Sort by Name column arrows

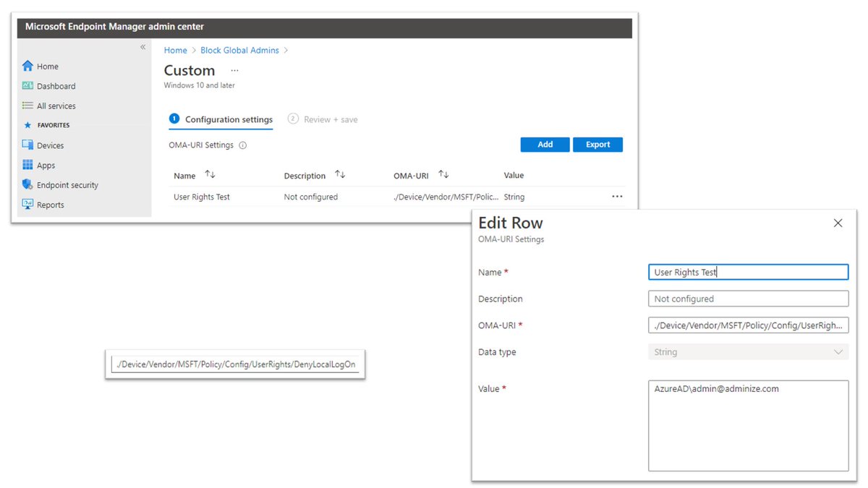210,175
